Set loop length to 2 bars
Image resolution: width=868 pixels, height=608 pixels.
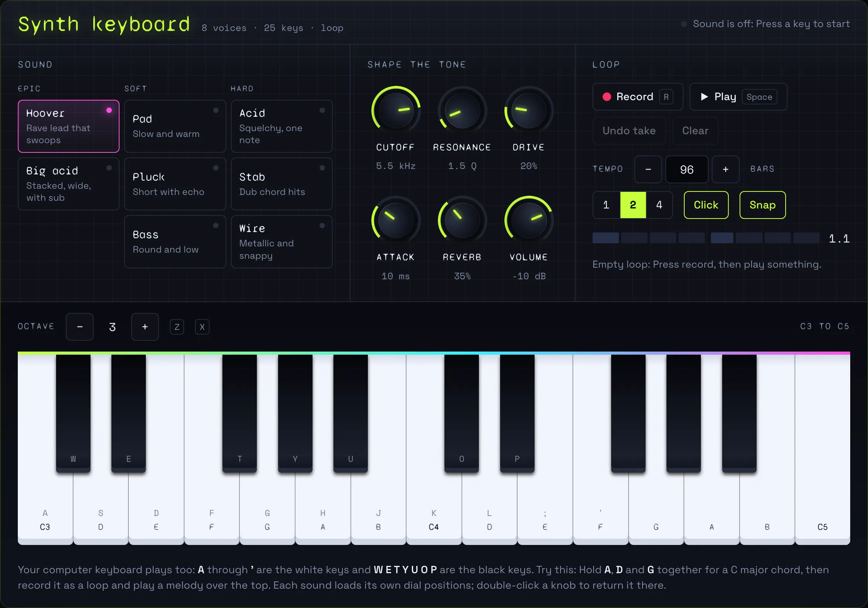click(x=633, y=205)
